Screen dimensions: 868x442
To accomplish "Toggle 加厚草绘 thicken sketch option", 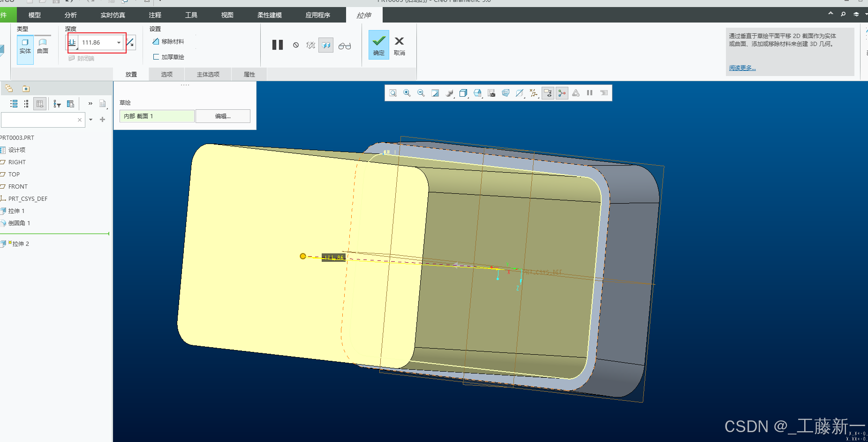I will pos(168,57).
